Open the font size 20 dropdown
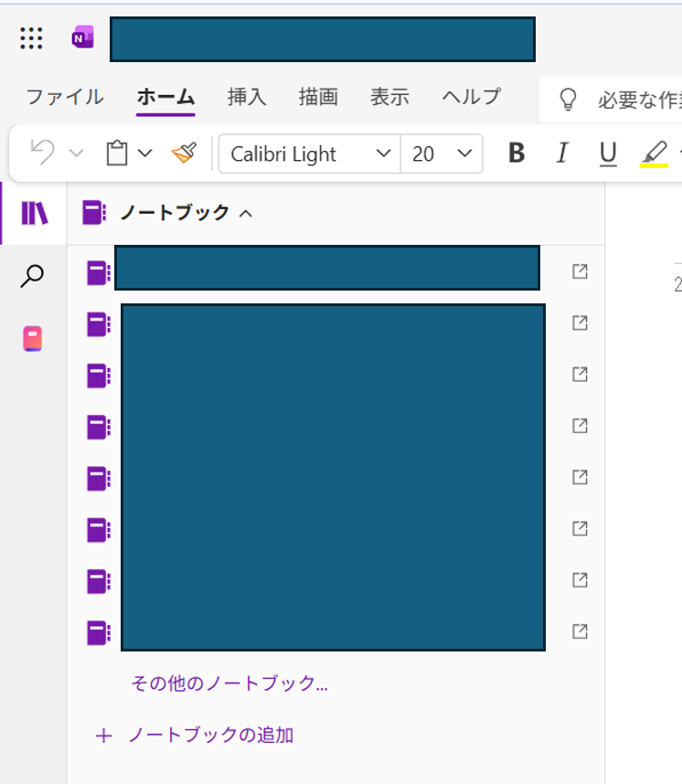 tap(442, 154)
